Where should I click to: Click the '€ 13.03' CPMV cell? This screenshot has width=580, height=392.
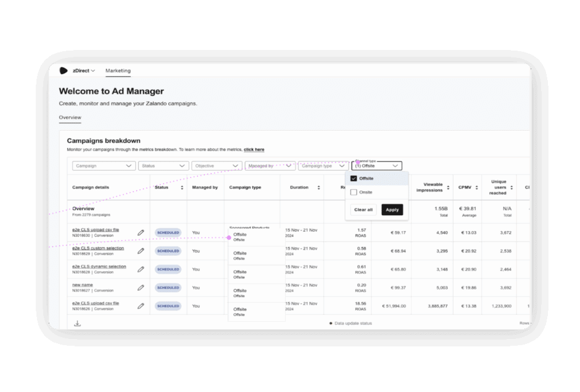coord(469,233)
